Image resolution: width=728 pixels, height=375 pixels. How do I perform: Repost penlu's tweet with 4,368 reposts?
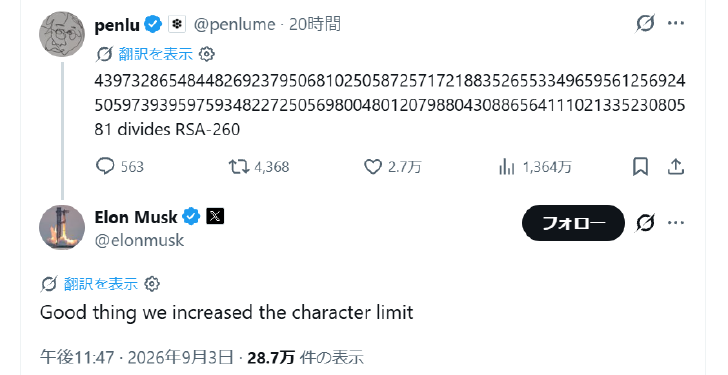239,166
